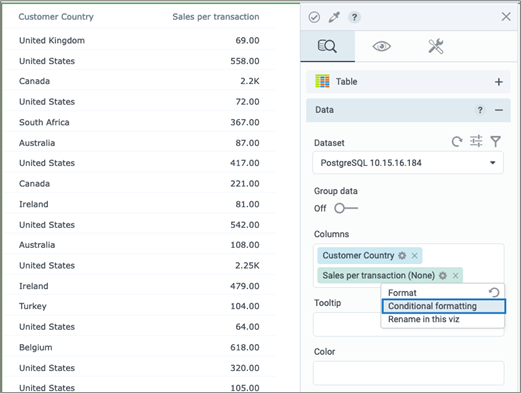Click into the Color field box
Image resolution: width=521 pixels, height=394 pixels.
(x=408, y=373)
